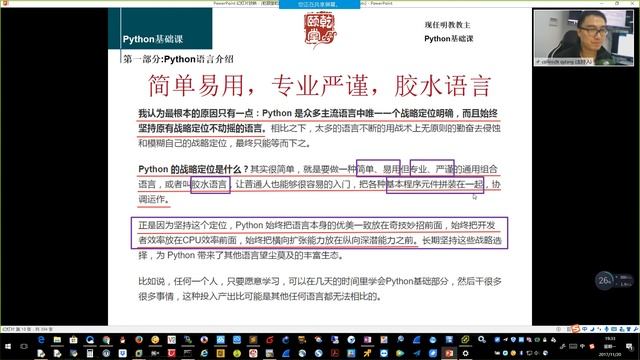640x360 pixels.
Task: Click the boxed phrase 基本程序元件拼装在一起
Action: point(435,184)
